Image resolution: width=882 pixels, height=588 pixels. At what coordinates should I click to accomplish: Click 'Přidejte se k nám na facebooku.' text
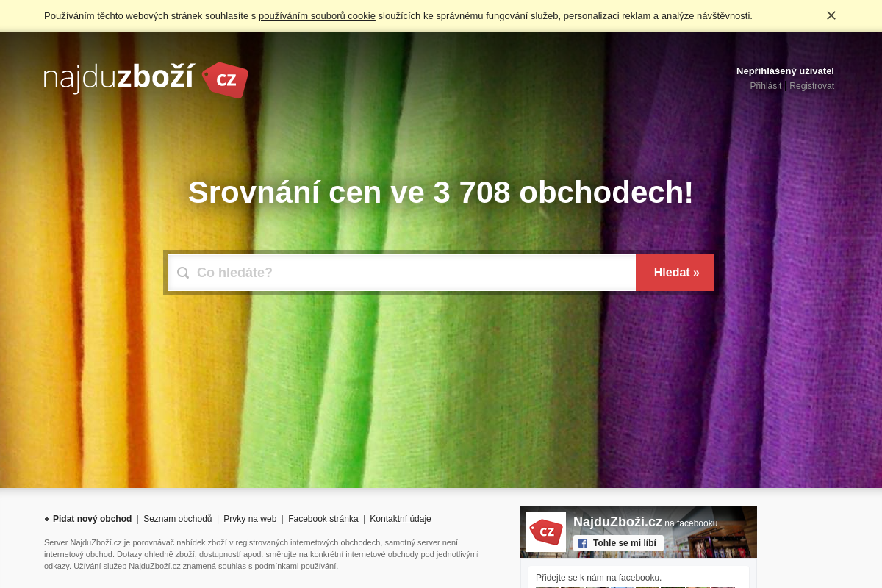point(598,578)
